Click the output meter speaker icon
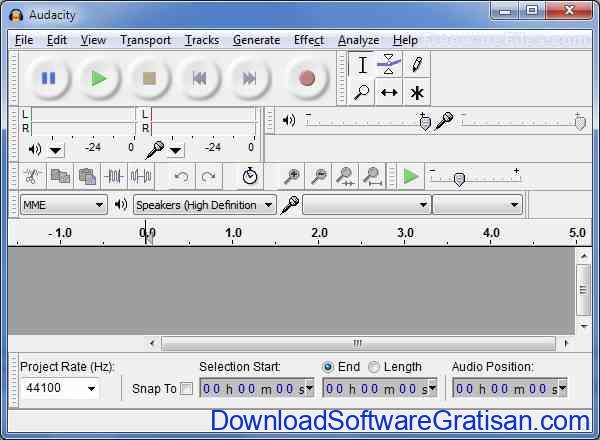The width and height of the screenshot is (600, 440). point(35,149)
